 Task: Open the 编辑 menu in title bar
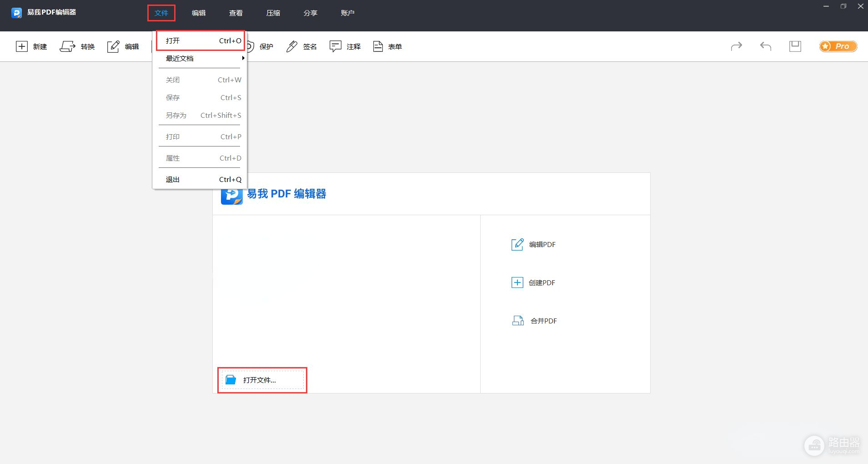coord(199,13)
